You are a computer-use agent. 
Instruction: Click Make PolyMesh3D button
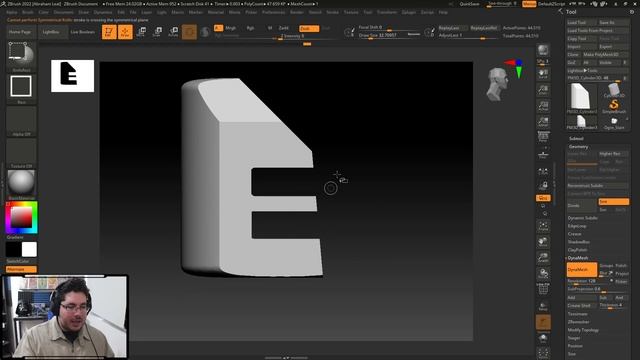[606, 54]
